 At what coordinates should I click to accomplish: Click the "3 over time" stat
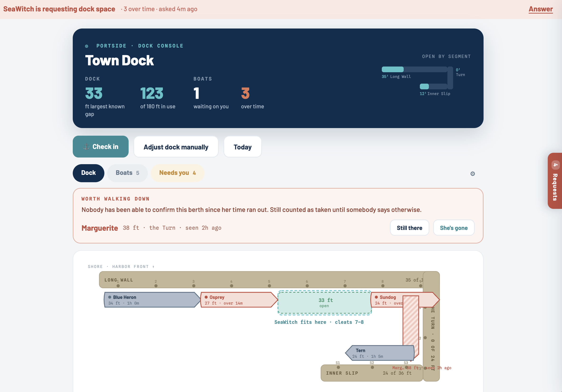point(252,98)
